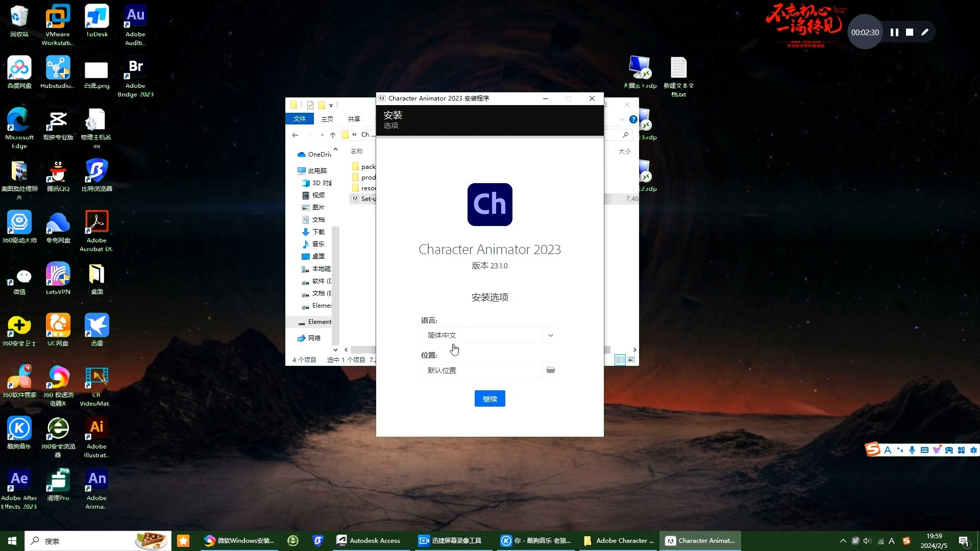Open VMware Workstation desktop icon
The image size is (980, 551).
58,26
